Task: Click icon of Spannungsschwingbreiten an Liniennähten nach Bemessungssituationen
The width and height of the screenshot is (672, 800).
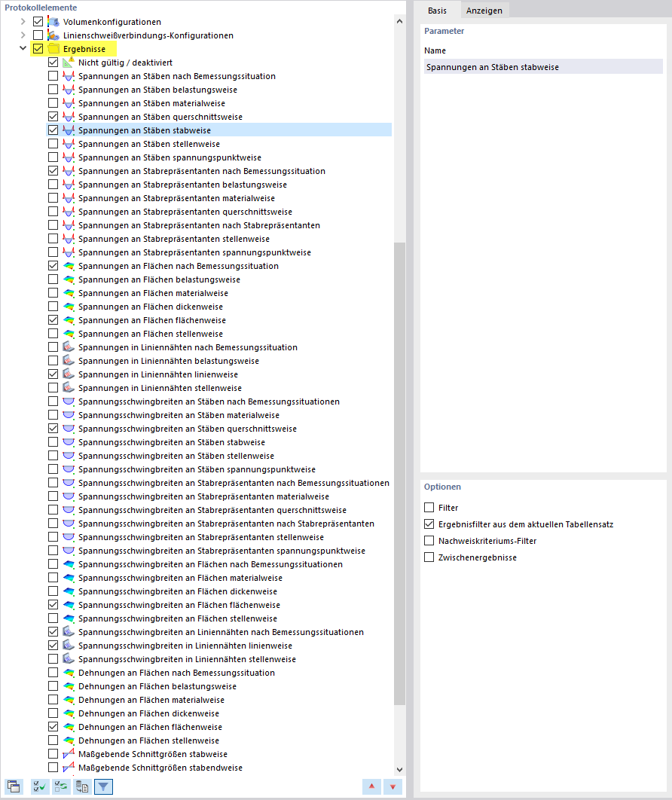Action: (x=69, y=631)
